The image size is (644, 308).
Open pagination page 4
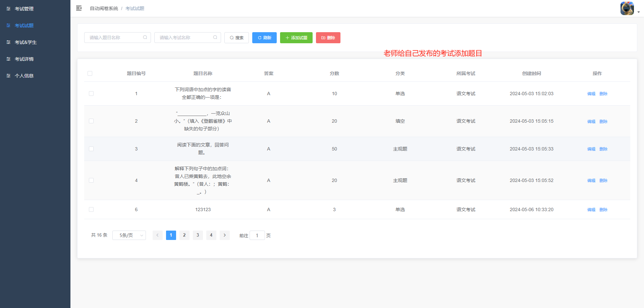pyautogui.click(x=211, y=235)
